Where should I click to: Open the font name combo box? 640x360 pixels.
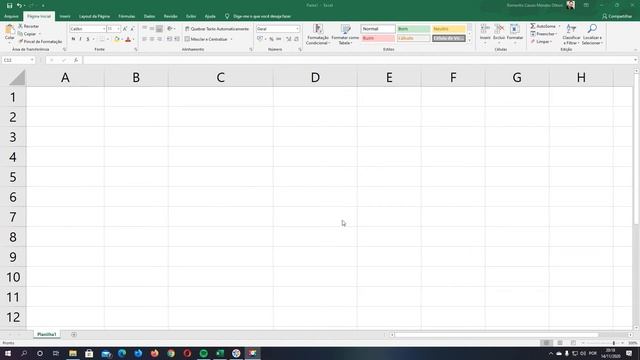tap(87, 29)
